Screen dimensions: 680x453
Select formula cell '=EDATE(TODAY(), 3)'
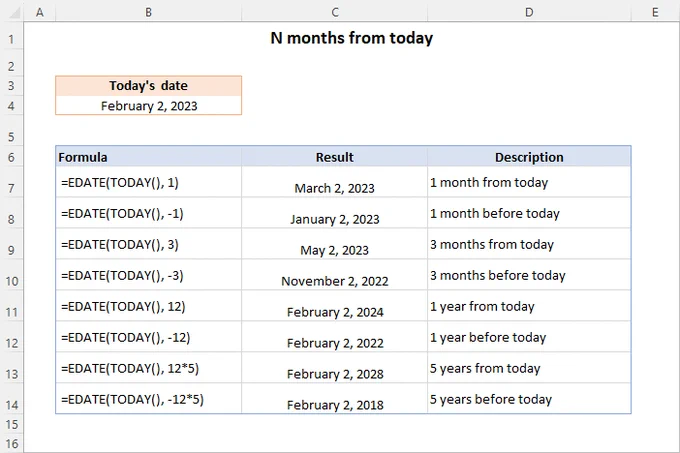[148, 244]
